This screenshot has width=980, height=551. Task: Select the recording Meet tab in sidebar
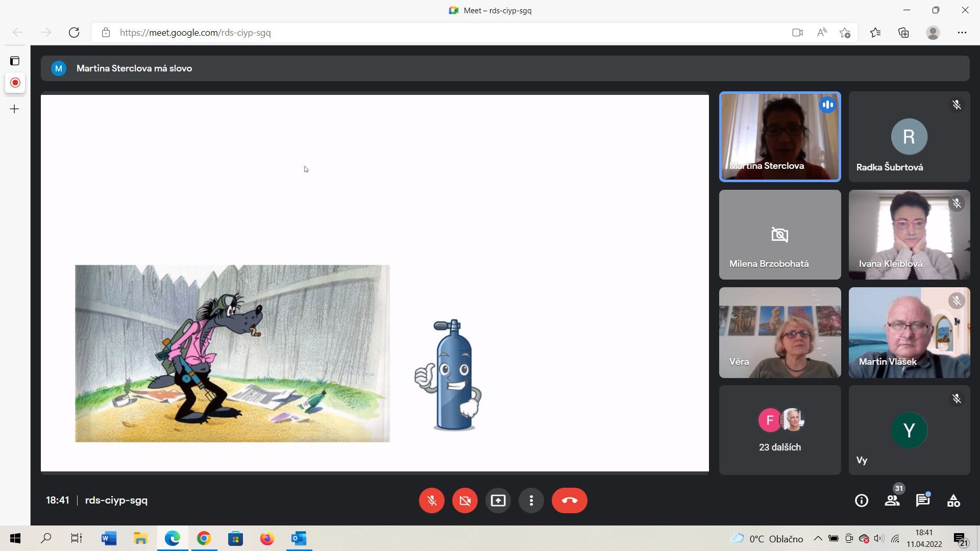(15, 83)
